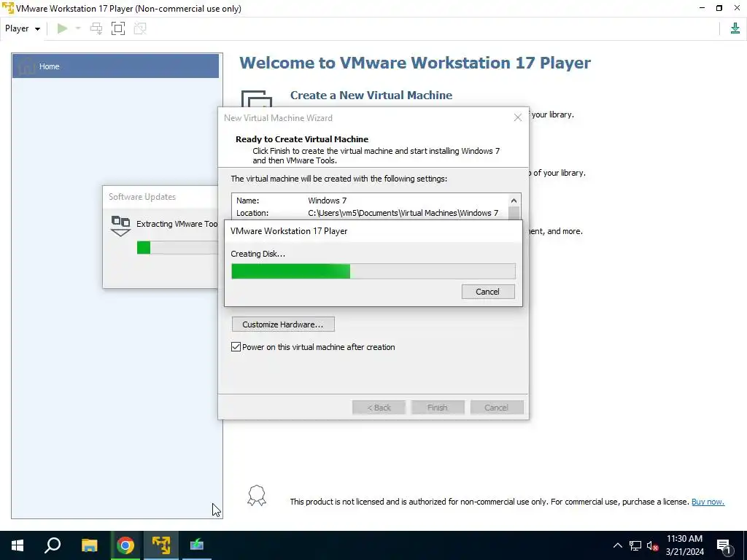
Task: Select Home in the library sidebar
Action: [115, 66]
